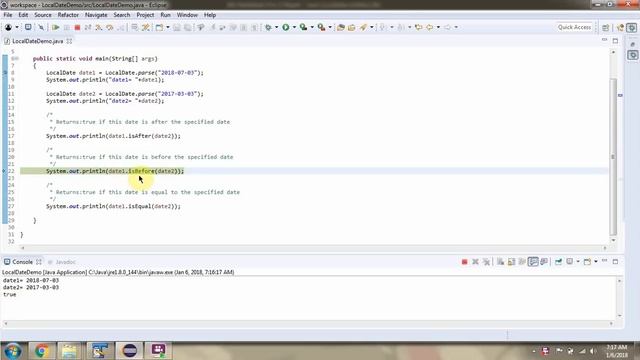The height and width of the screenshot is (360, 640).
Task: Click the Step Into icon
Action: 99,27
